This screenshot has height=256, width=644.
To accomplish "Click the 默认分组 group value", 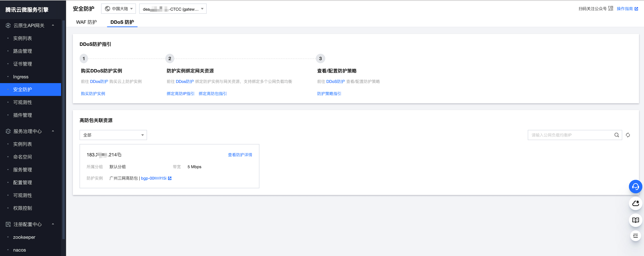I will [117, 167].
